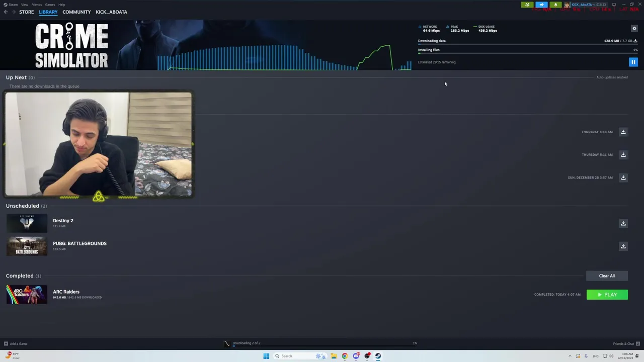Open Friends & Chat

pyautogui.click(x=626, y=344)
